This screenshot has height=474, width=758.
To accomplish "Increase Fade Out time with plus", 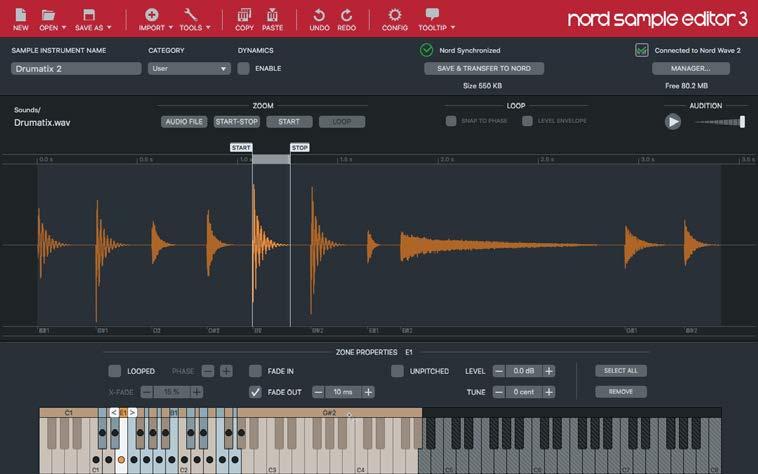I will pos(368,392).
